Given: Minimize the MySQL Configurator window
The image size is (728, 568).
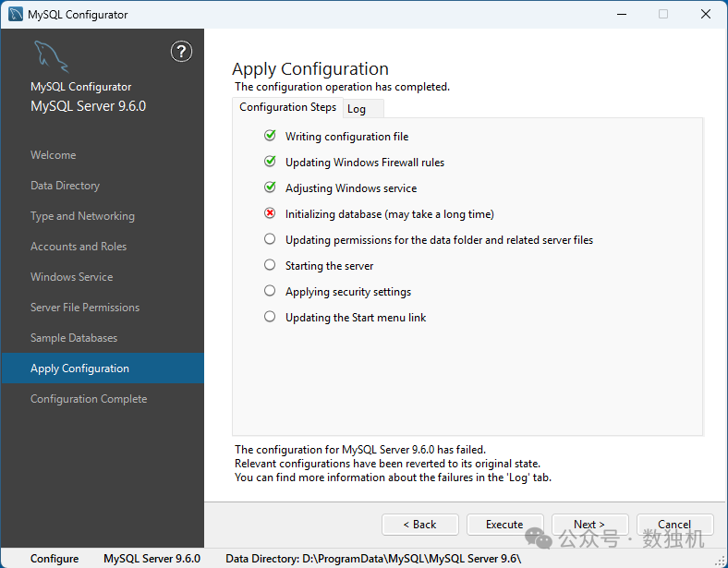Looking at the screenshot, I should tap(622, 15).
